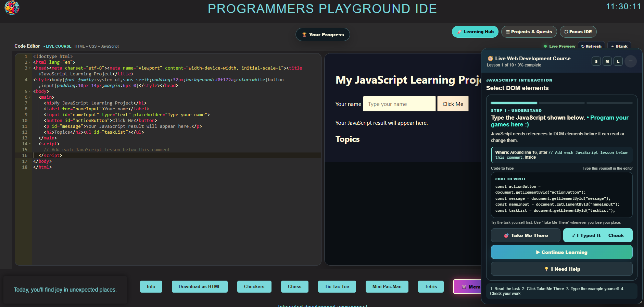Check typed code with I Typed It
Image resolution: width=644 pixels, height=307 pixels.
598,235
